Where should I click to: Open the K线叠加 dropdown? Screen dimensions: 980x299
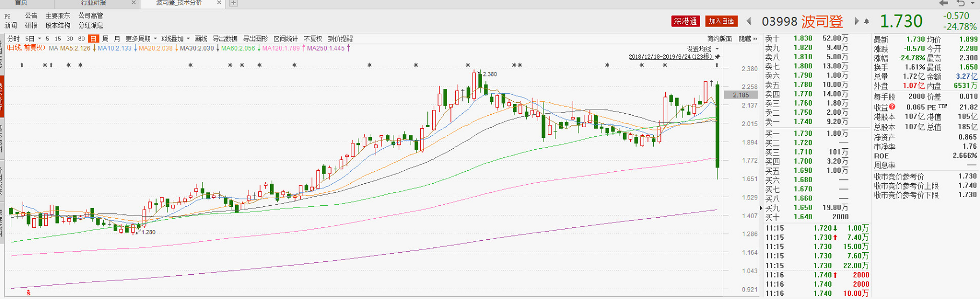point(175,39)
